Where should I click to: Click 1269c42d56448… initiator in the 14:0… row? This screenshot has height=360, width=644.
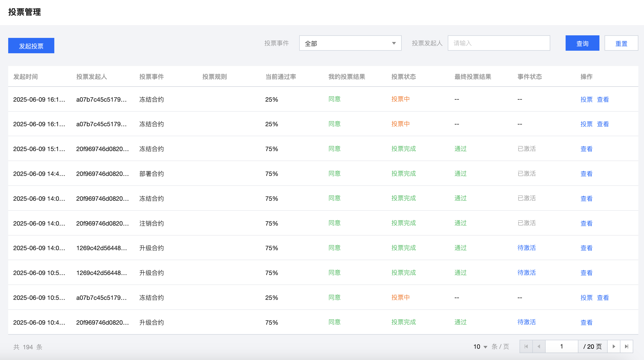(101, 248)
